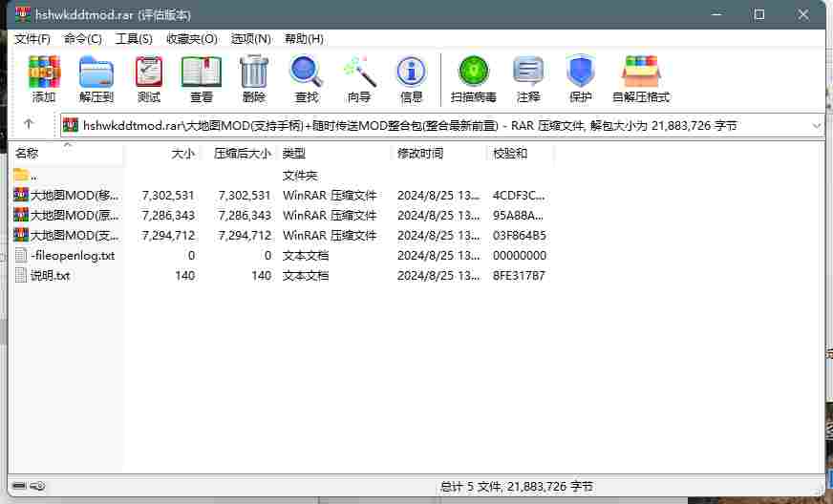
Task: Click the 信息 (Info) toolbar icon
Action: click(x=411, y=73)
